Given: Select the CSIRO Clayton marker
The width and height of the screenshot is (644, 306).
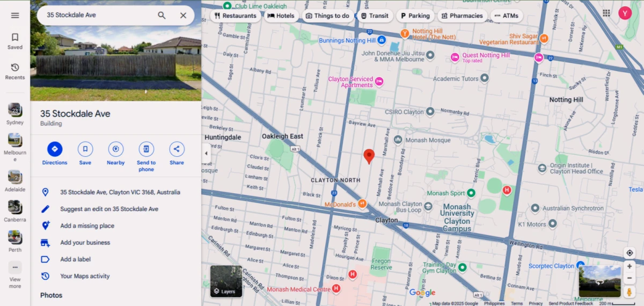Looking at the screenshot, I should [x=430, y=112].
